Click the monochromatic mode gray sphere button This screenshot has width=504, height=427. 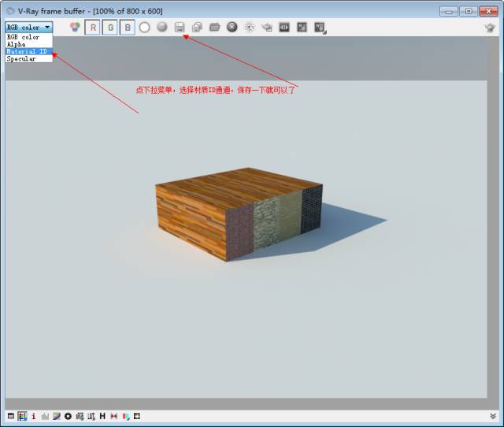coord(162,27)
